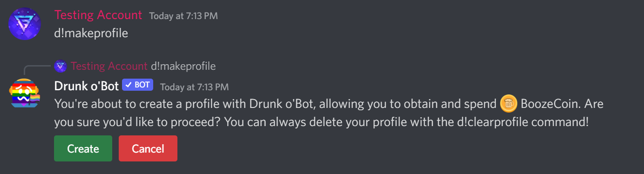
Task: Confirm profile creation with Create button
Action: point(83,148)
